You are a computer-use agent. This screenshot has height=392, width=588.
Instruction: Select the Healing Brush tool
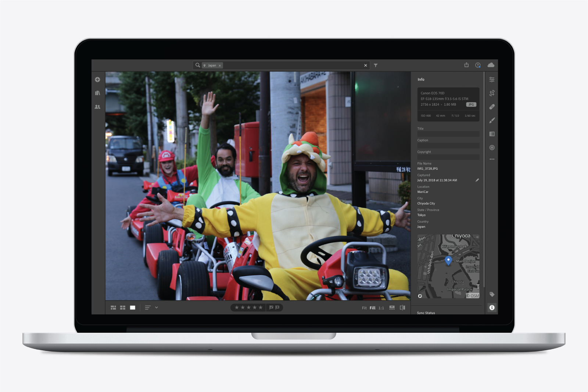click(x=492, y=107)
